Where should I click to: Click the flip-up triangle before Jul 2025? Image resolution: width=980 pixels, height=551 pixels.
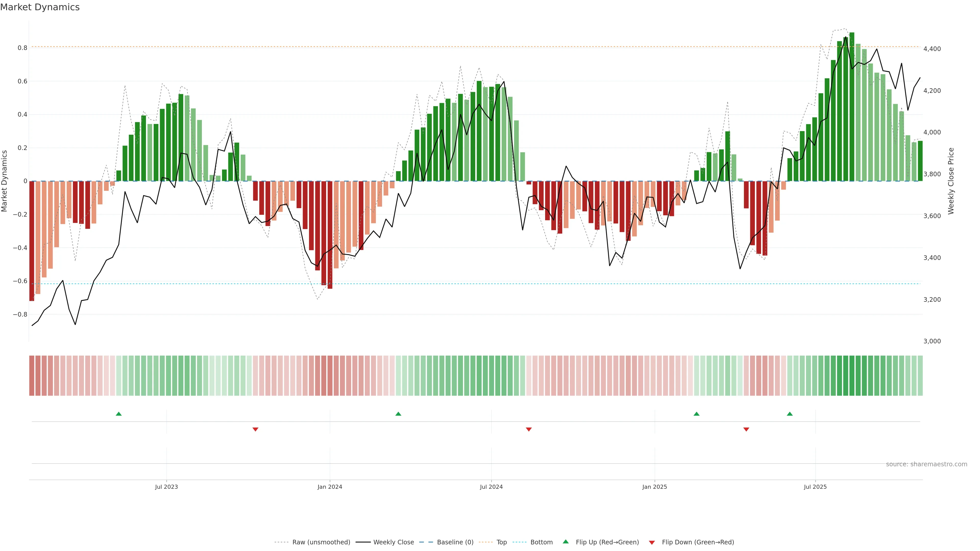(x=790, y=414)
